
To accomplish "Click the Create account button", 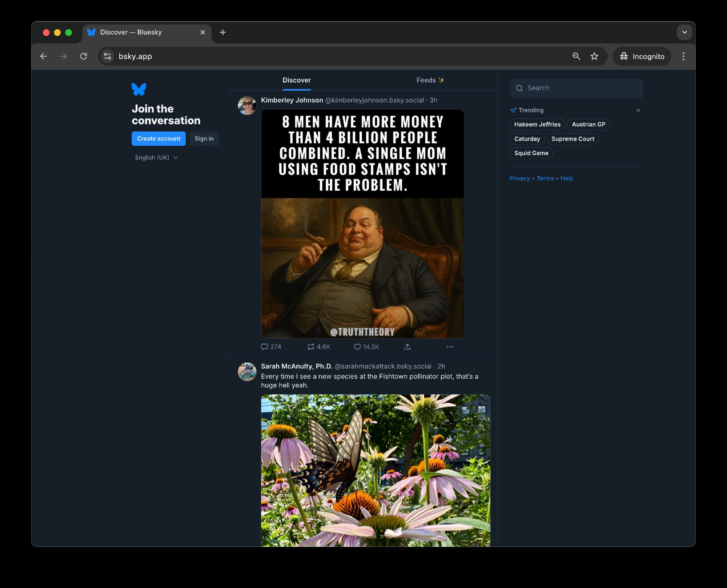I will (158, 138).
